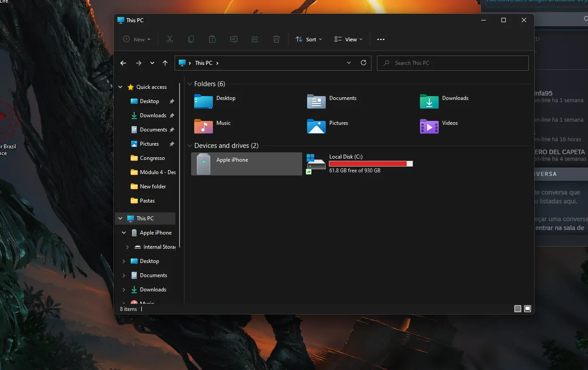Open recent locations chevron beside navigation arrows
Image resolution: width=588 pixels, height=370 pixels.
point(152,63)
